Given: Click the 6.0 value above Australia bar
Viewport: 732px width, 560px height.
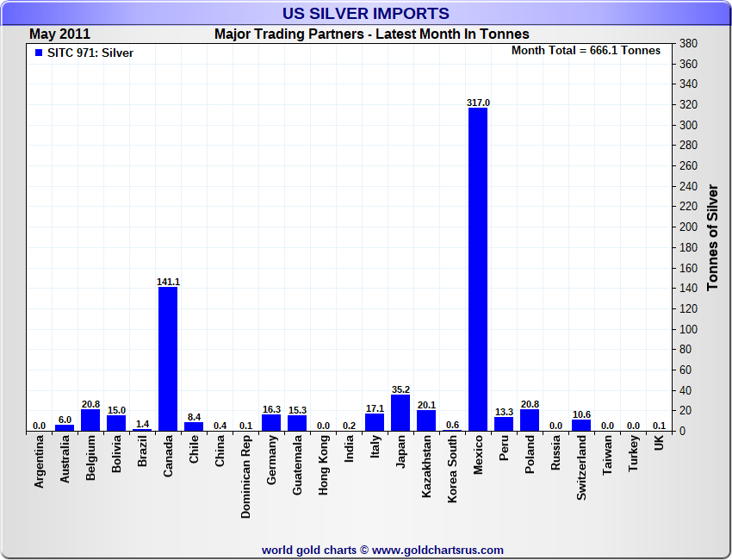Looking at the screenshot, I should [65, 420].
